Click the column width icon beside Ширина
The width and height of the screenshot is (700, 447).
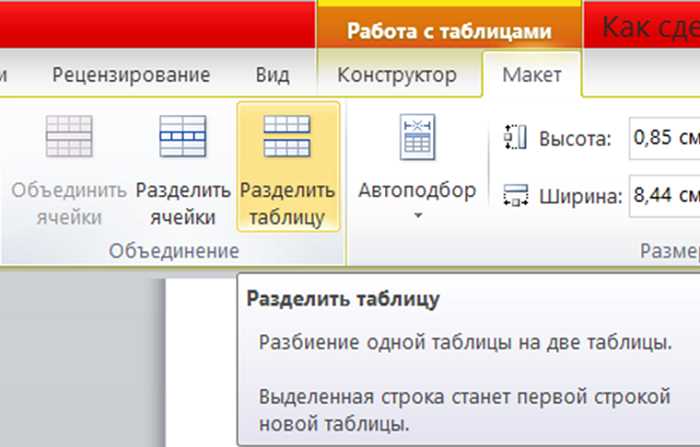coord(516,196)
